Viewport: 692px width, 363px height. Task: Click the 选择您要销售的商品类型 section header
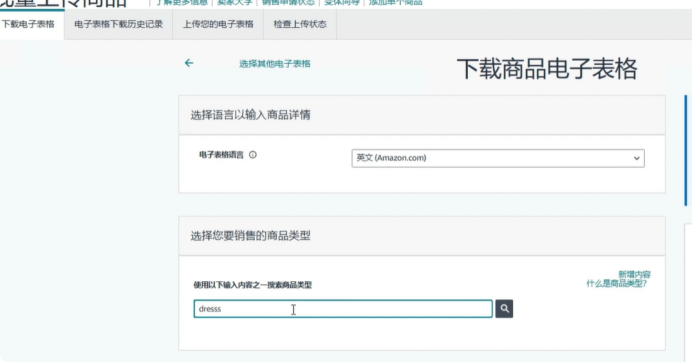pyautogui.click(x=421, y=236)
